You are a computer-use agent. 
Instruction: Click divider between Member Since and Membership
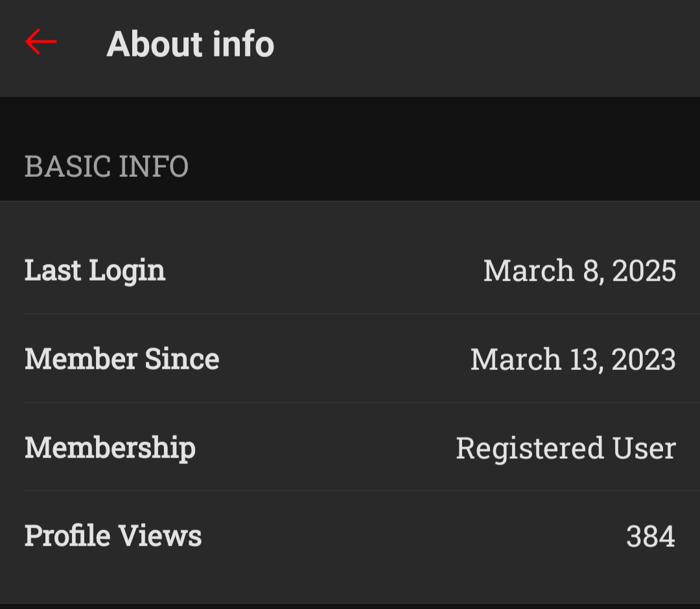coord(350,402)
